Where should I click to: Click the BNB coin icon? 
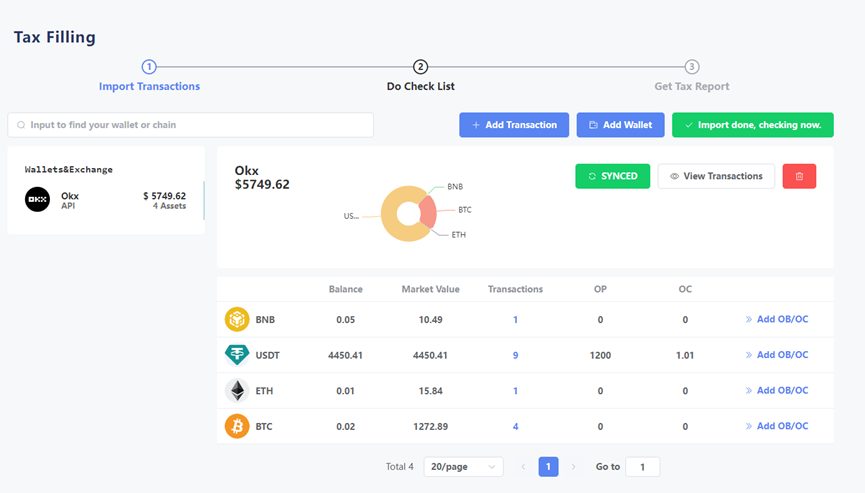coord(237,319)
